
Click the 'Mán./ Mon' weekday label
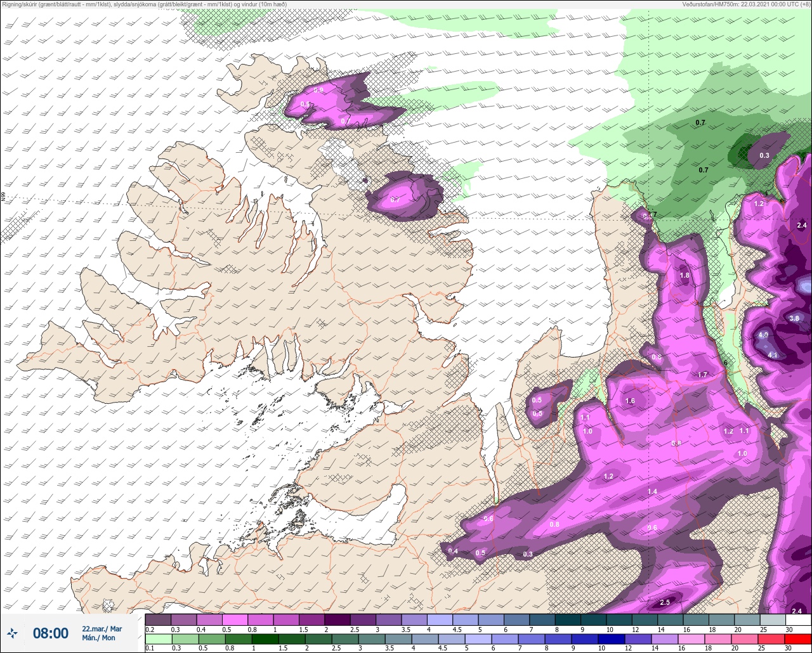[99, 638]
